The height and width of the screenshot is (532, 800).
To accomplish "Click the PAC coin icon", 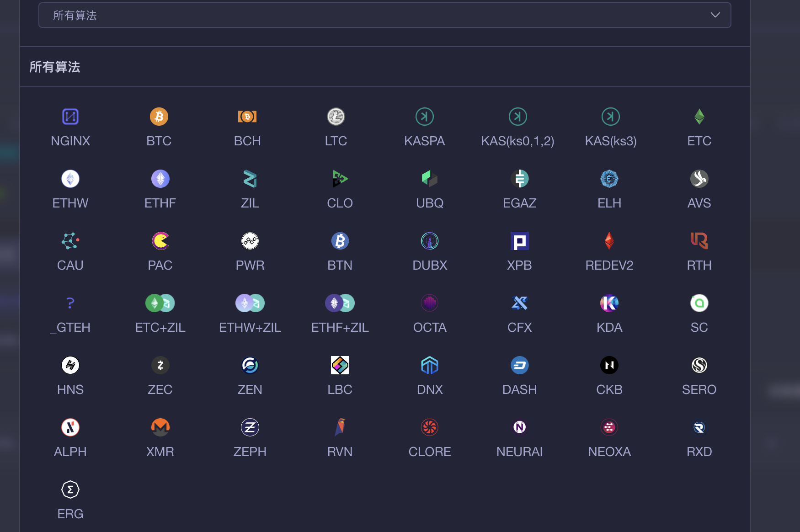I will [160, 241].
